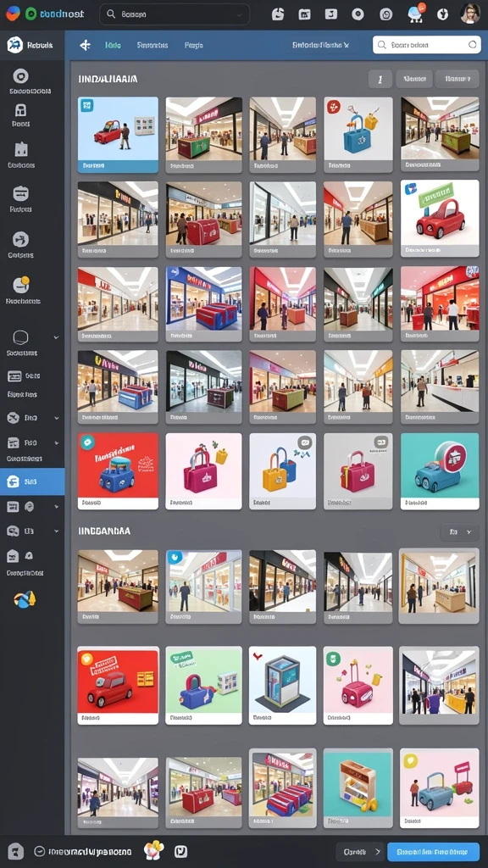Click the blue primary button at bottom right
This screenshot has height=868, width=488.
tap(433, 851)
